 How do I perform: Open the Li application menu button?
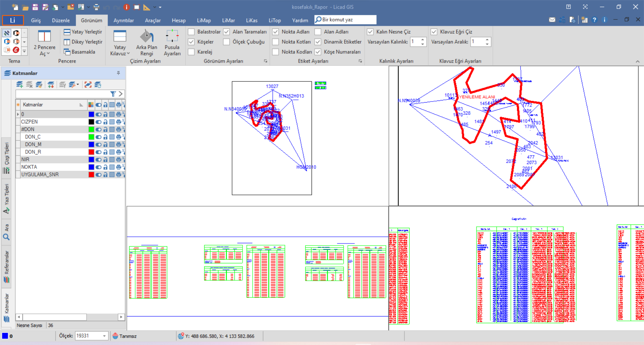click(13, 20)
